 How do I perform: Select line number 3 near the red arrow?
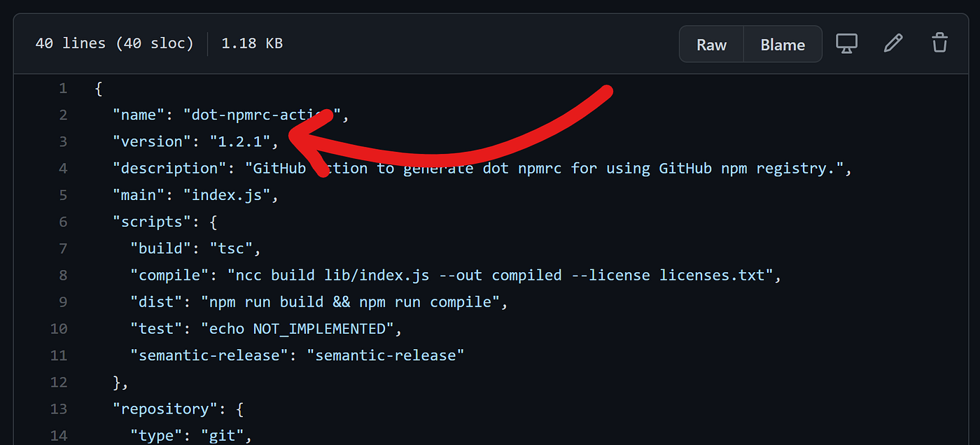pos(63,141)
